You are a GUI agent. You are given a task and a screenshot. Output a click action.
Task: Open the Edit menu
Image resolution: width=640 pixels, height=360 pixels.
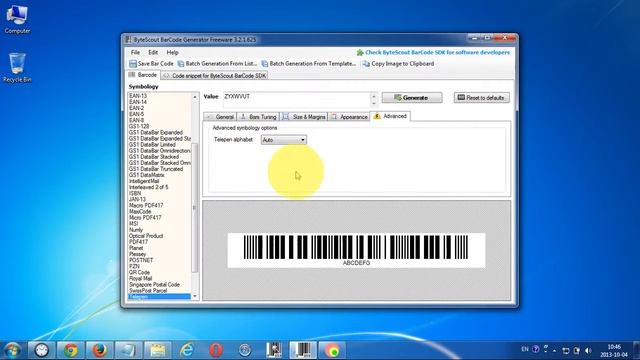[x=153, y=53]
